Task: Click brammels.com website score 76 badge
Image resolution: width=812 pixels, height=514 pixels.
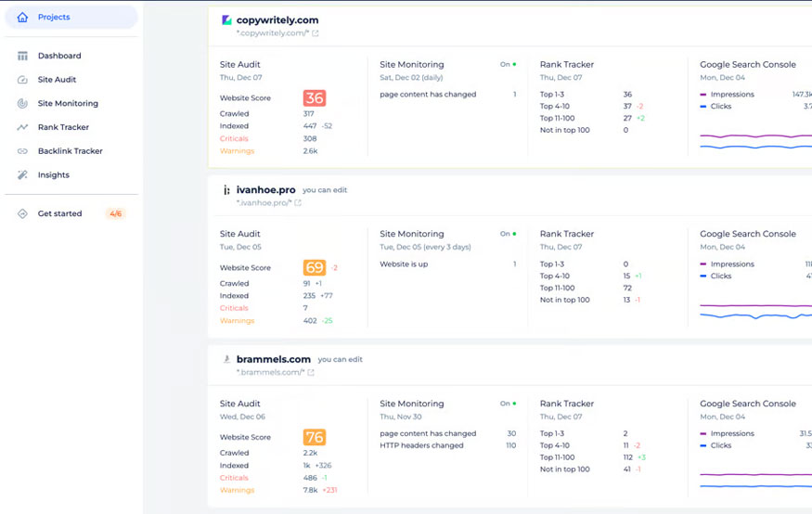Action: pos(315,437)
